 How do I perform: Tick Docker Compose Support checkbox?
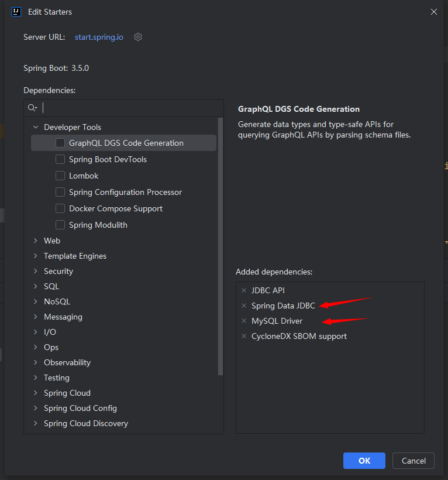[60, 208]
